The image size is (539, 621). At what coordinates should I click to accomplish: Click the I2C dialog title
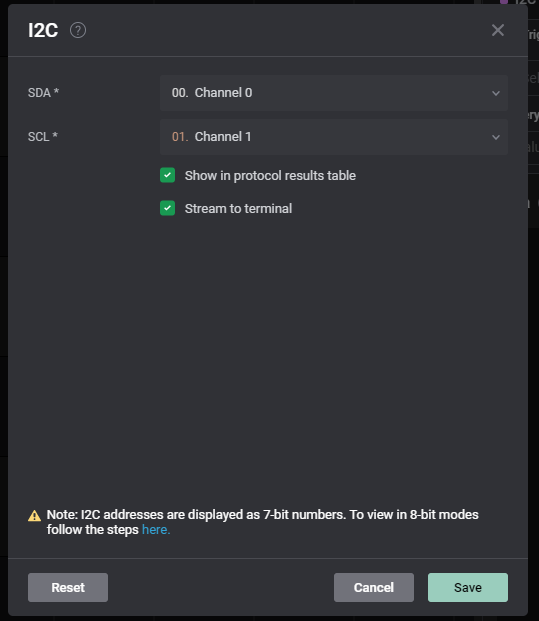point(43,30)
